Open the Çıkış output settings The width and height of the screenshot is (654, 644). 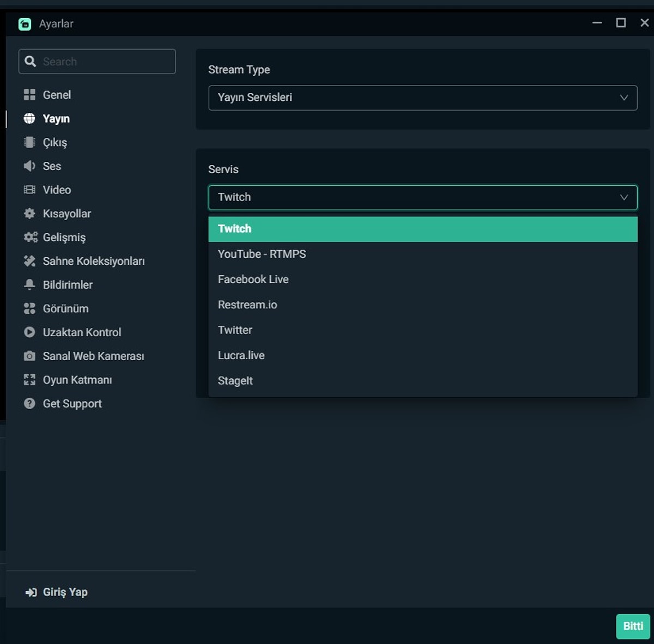click(55, 142)
